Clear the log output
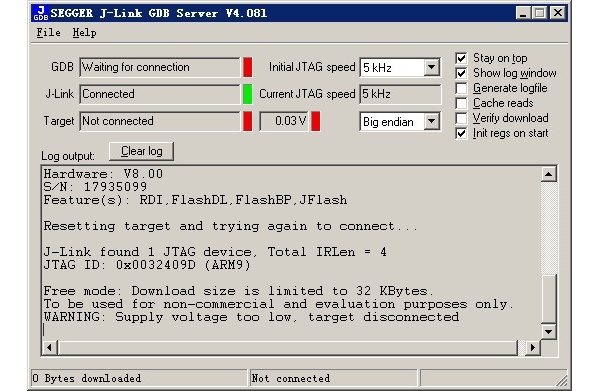 coord(142,151)
